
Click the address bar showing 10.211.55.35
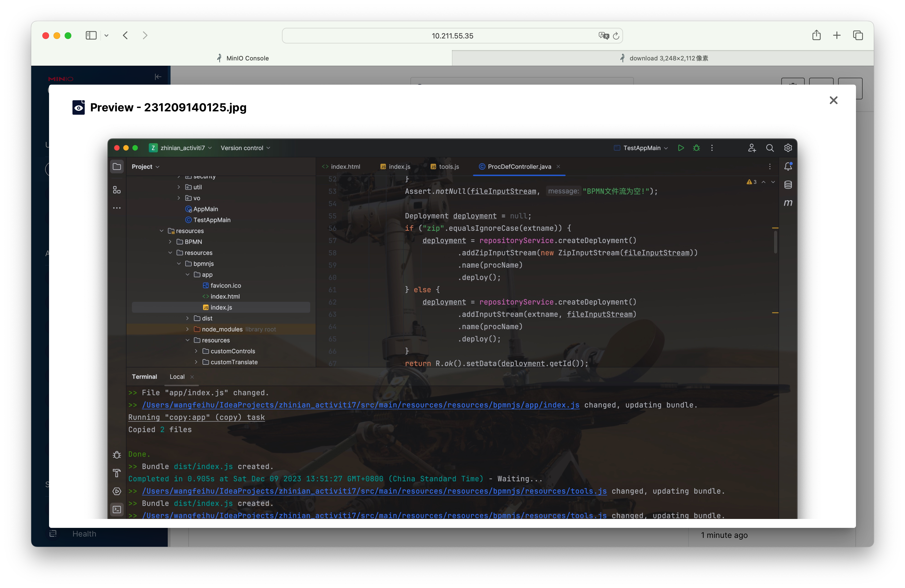452,36
